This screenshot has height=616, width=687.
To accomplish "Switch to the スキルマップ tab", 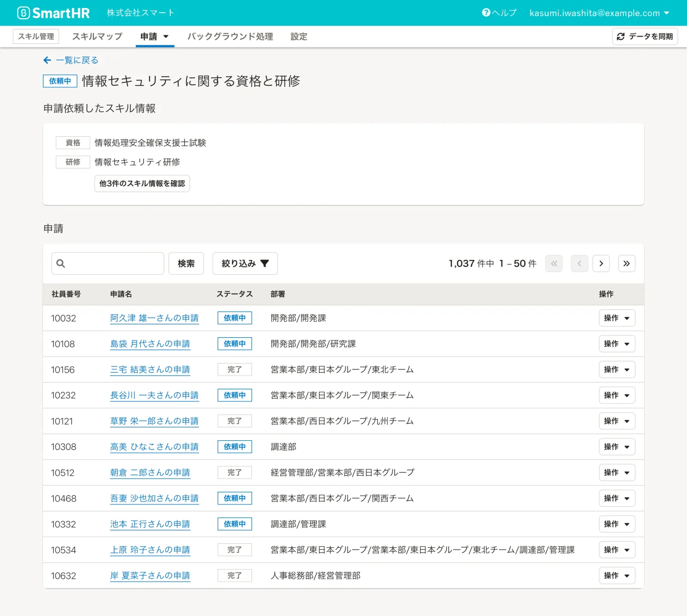I will pyautogui.click(x=97, y=36).
